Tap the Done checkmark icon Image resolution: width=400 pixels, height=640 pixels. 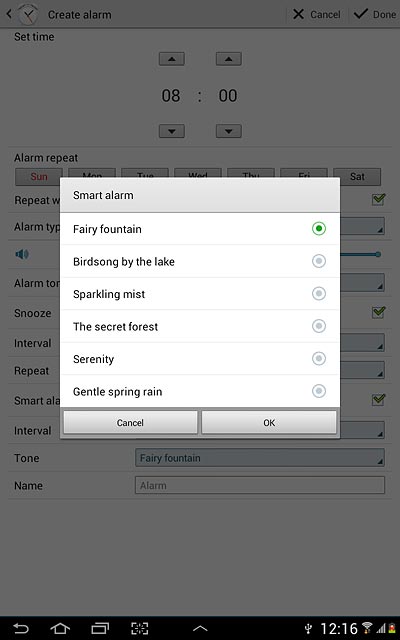click(x=360, y=14)
